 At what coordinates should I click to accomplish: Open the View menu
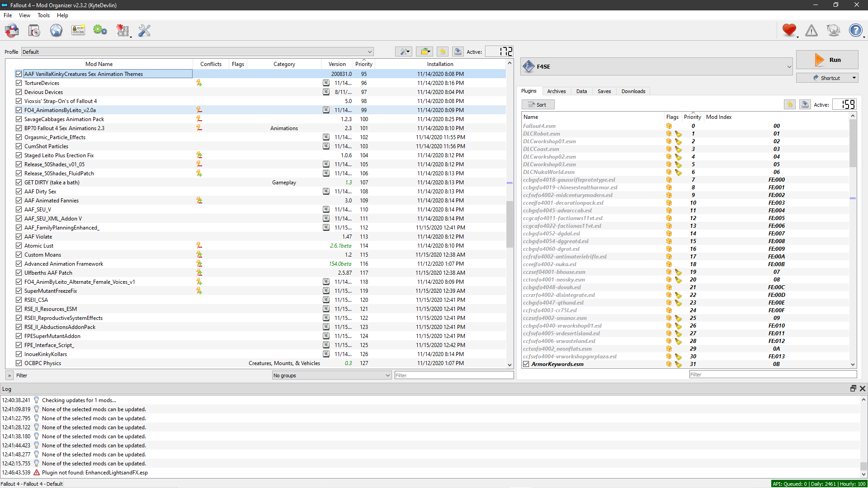pyautogui.click(x=24, y=15)
